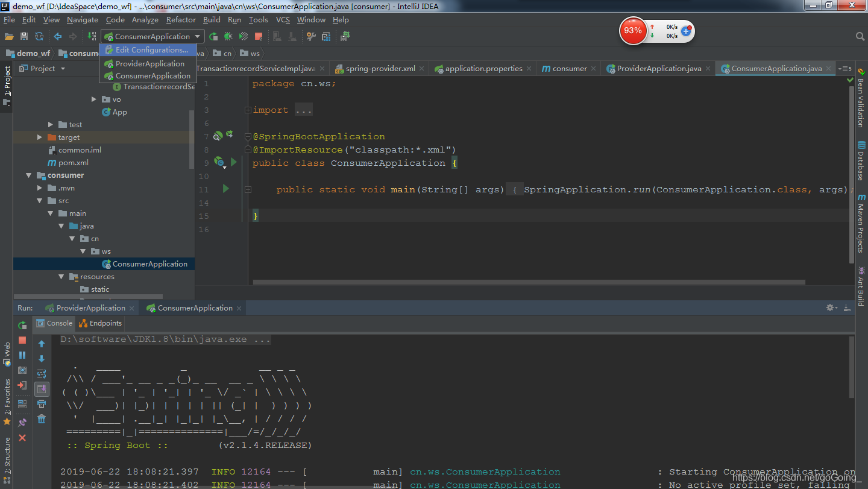This screenshot has height=489, width=868.
Task: Expand the target folder in the tree
Action: 41,137
